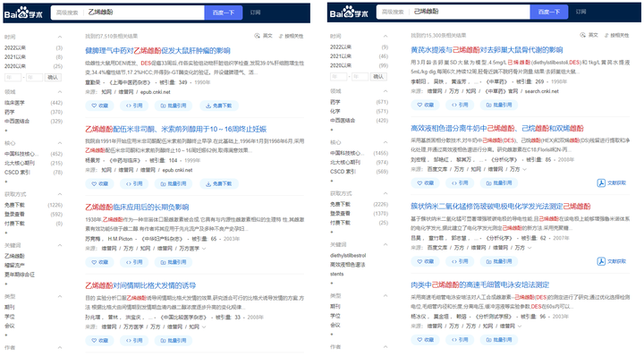The width and height of the screenshot is (644, 356).
Task: Click 免费下载 download icon under 健脾理气中药 result
Action: pyautogui.click(x=208, y=106)
